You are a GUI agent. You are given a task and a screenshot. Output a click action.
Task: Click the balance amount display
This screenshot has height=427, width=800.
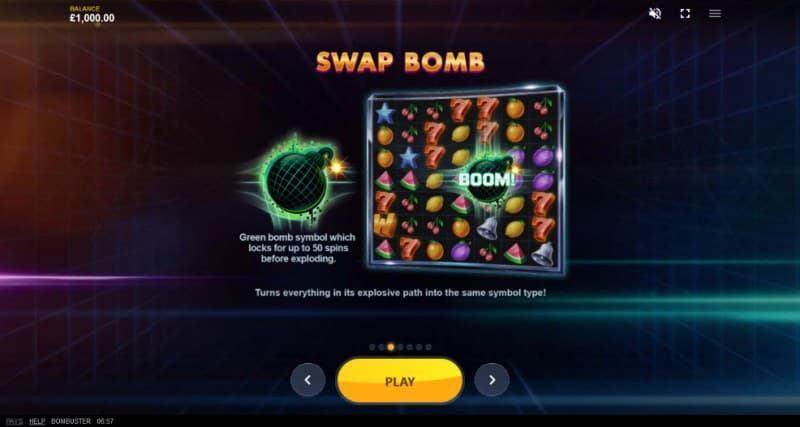[92, 18]
